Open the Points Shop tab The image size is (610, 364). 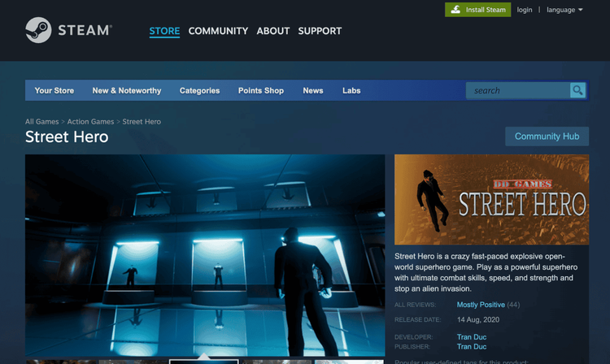tap(261, 90)
